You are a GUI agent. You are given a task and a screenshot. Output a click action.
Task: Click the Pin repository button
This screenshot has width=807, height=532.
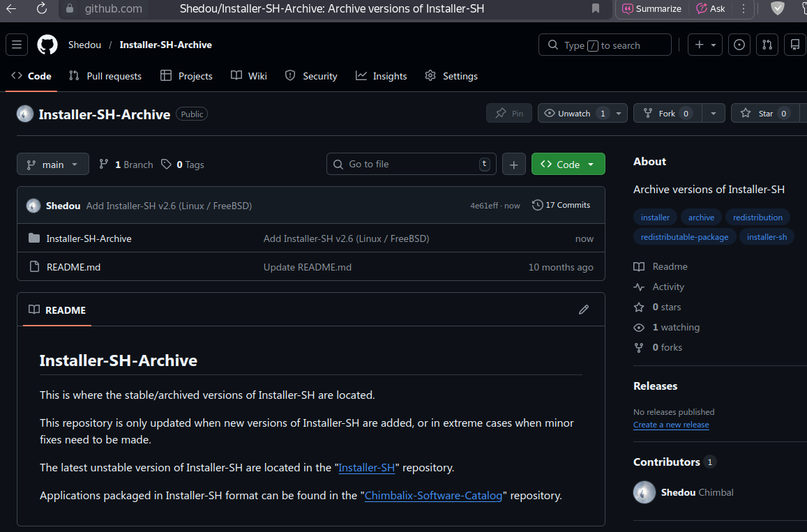tap(509, 113)
